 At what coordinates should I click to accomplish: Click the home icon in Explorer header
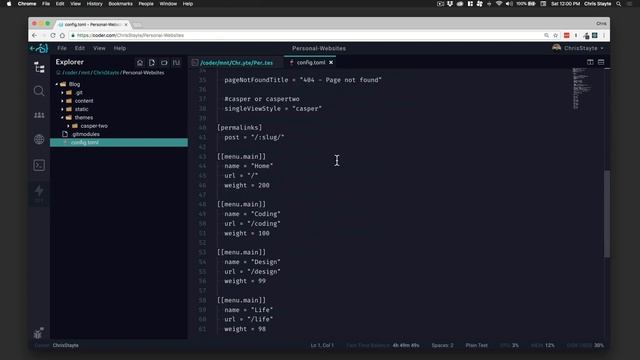pyautogui.click(x=140, y=62)
